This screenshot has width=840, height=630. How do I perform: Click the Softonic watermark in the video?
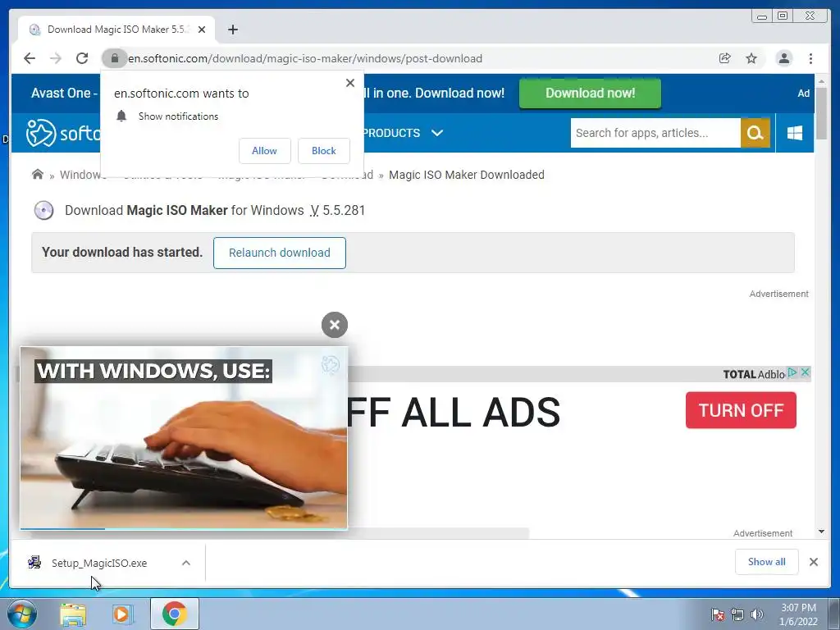point(331,365)
